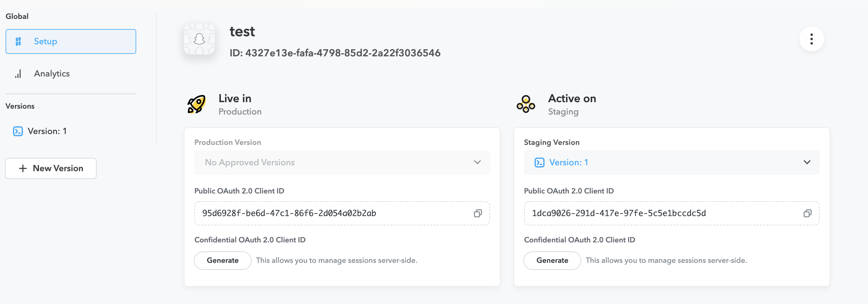This screenshot has width=868, height=304.
Task: Click the Analytics bar chart icon
Action: [18, 74]
